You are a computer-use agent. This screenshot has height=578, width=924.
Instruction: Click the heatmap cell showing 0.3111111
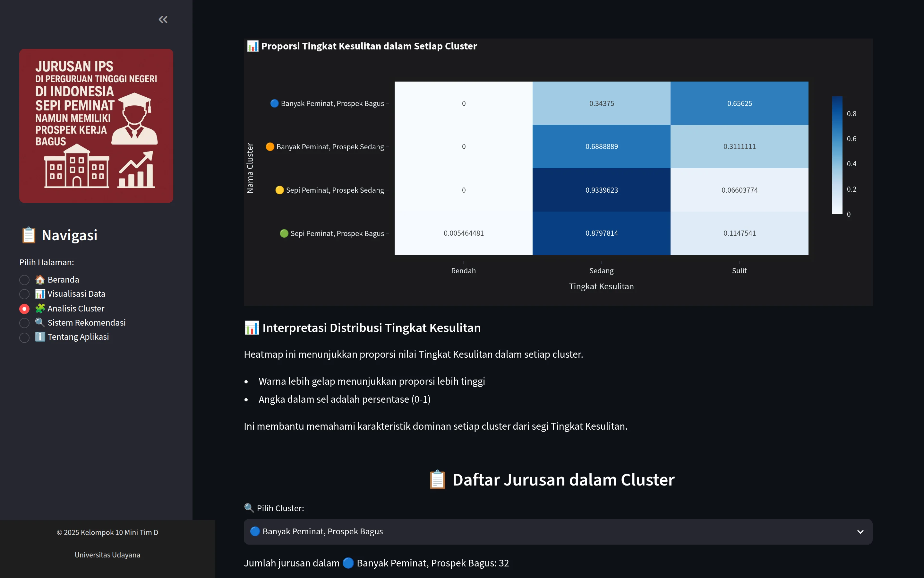click(739, 146)
